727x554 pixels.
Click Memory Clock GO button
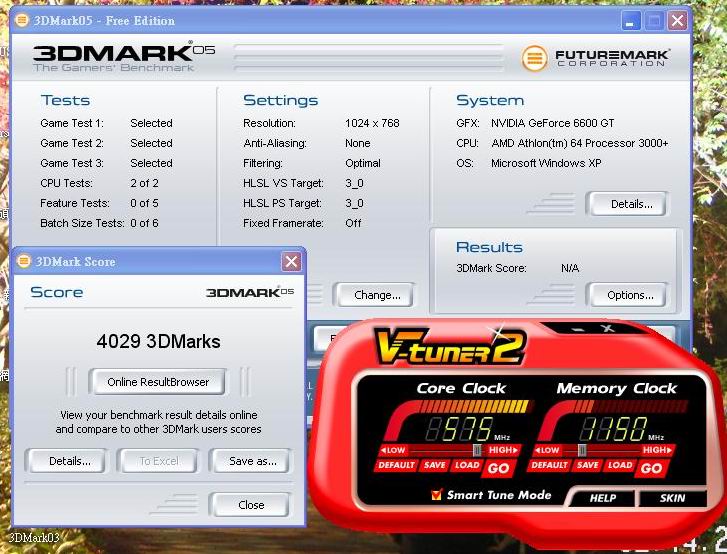(651, 468)
